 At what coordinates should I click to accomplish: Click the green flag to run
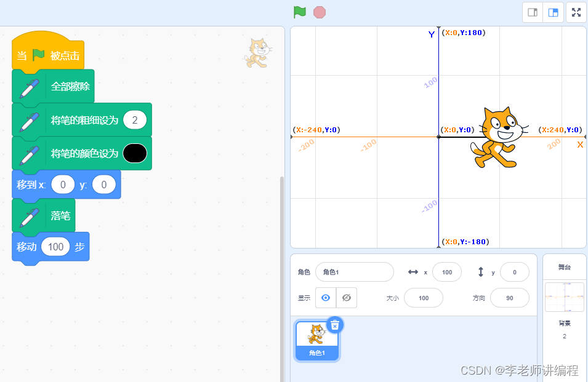300,12
